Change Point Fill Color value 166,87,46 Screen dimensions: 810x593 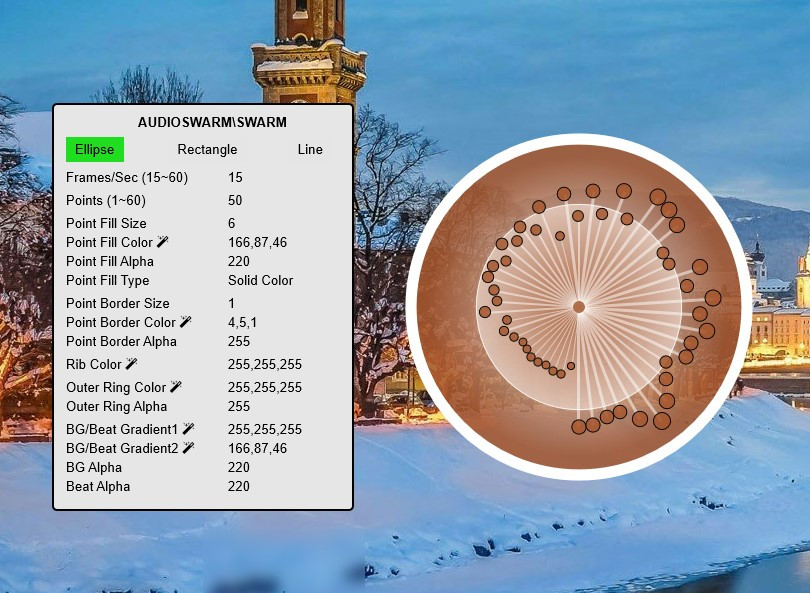(x=257, y=242)
